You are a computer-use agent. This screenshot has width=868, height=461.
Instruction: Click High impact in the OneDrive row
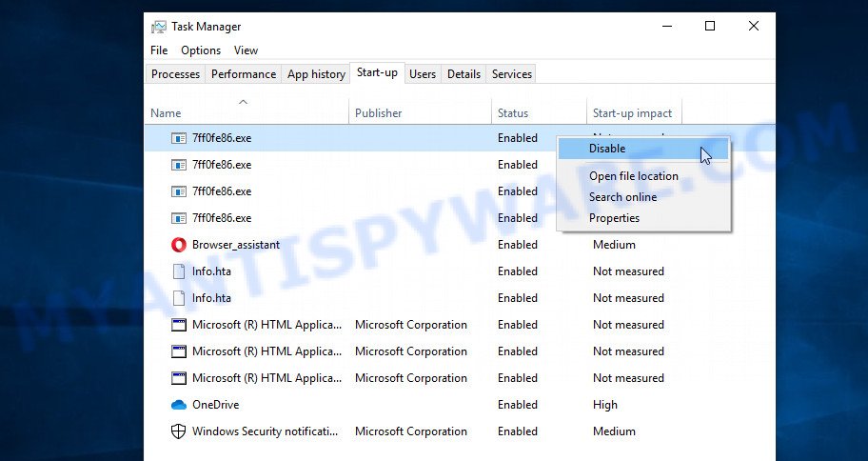(x=605, y=405)
